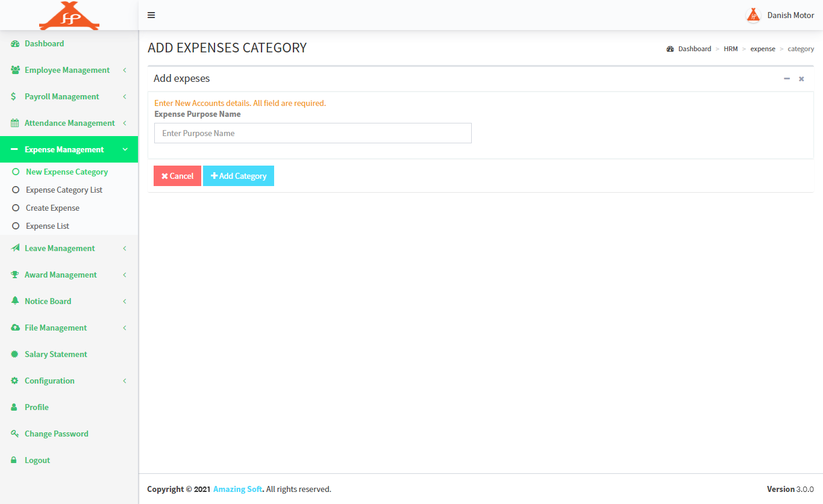Select the Create Expense circle marker

16,208
